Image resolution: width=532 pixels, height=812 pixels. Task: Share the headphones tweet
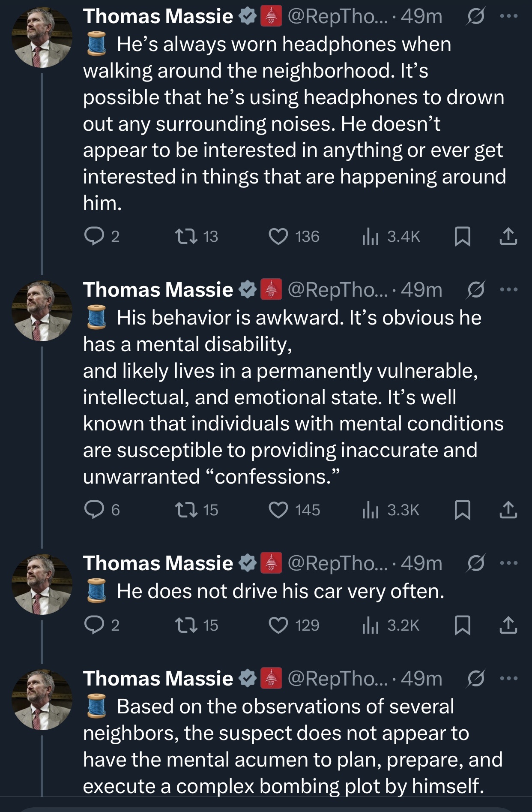[508, 237]
